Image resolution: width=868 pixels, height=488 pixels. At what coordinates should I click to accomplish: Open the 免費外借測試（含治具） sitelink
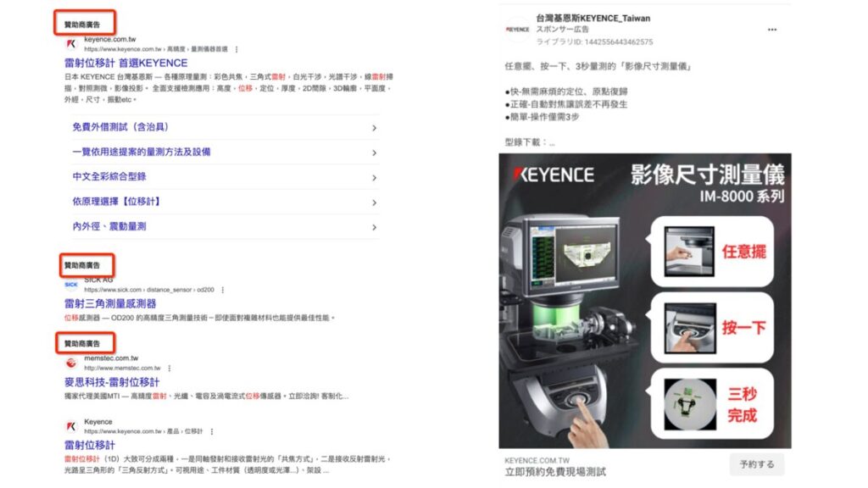120,127
